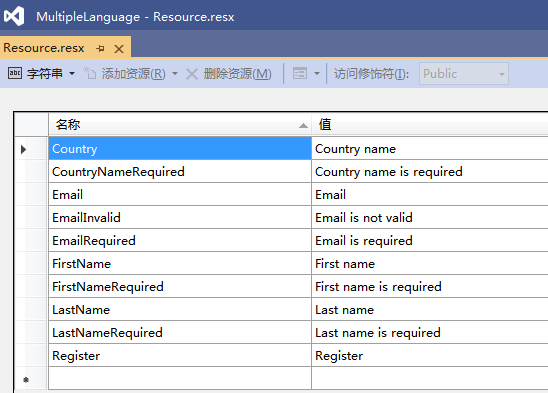The width and height of the screenshot is (548, 393).
Task: Click the 'Email is required' value cell
Action: pyautogui.click(x=430, y=241)
